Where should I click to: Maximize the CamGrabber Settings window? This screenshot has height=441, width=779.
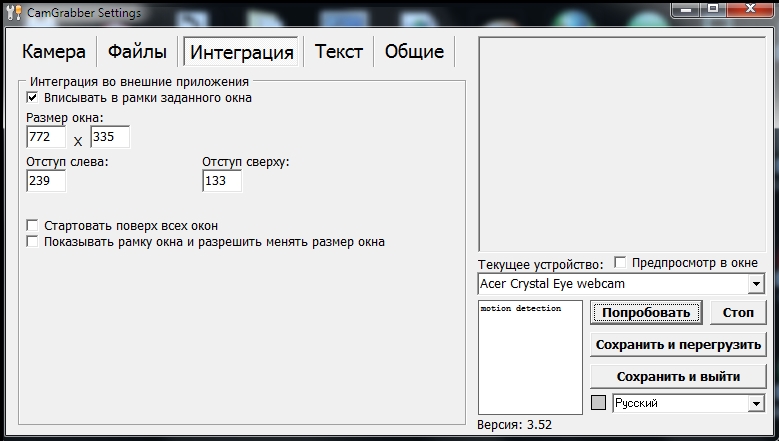[714, 9]
